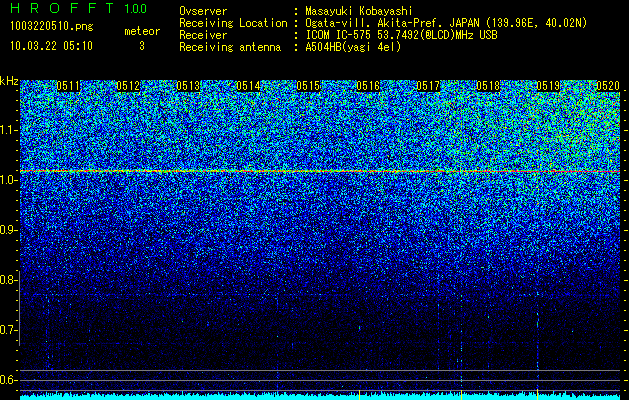Click the 0.8 kHz axis label
629x400 pixels.
[x=8, y=280]
